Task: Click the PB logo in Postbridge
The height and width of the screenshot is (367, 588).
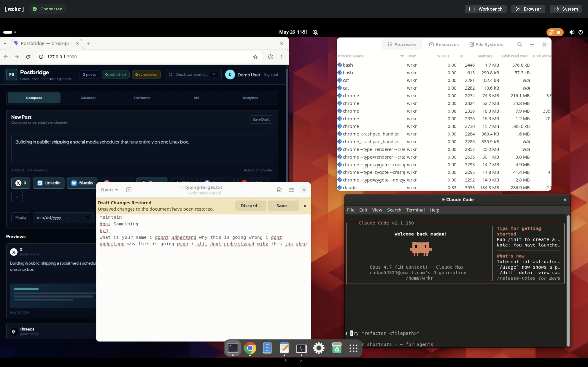Action: tap(12, 75)
